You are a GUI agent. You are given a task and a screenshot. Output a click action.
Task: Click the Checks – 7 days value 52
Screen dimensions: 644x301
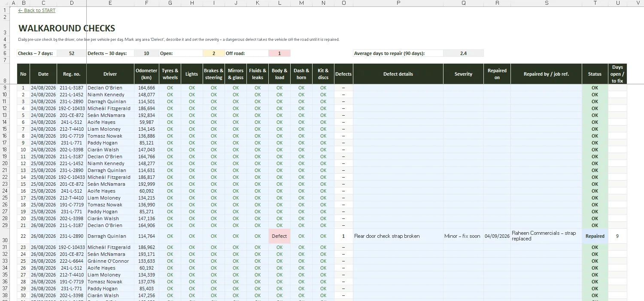point(71,53)
